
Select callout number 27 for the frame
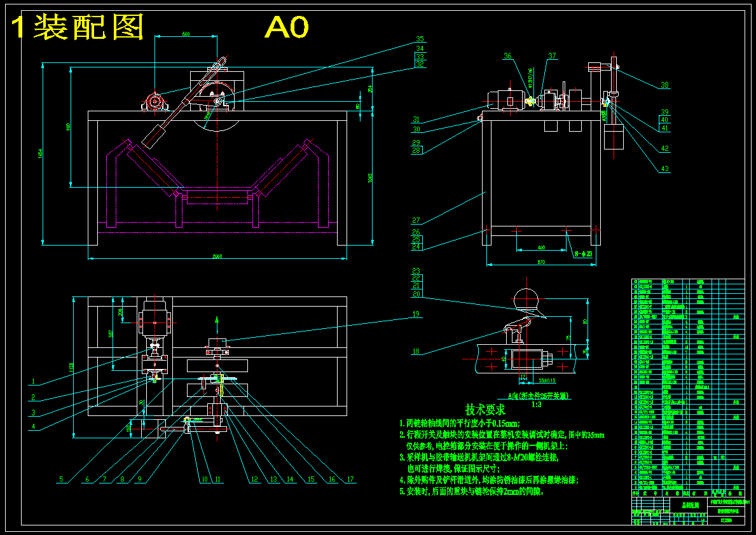416,221
